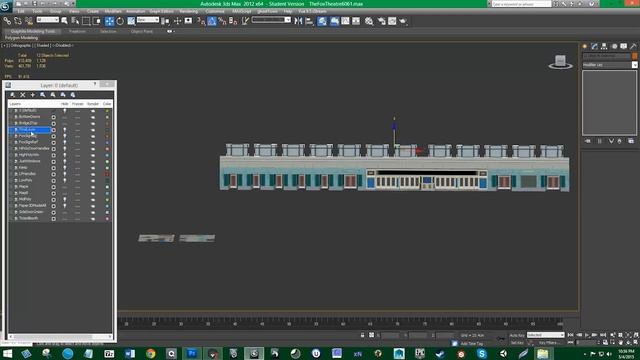Toggle Hide for the TicketBooth layer
Image resolution: width=640 pixels, height=360 pixels.
click(64, 218)
